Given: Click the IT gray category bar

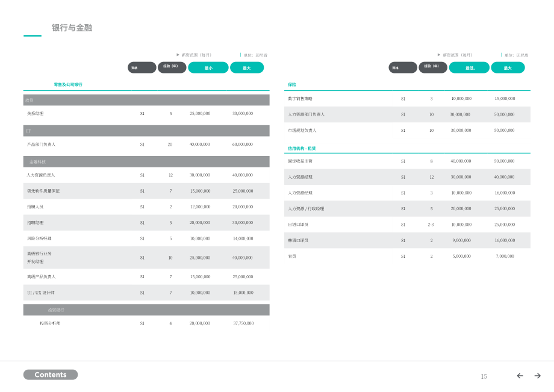Looking at the screenshot, I should [x=146, y=131].
